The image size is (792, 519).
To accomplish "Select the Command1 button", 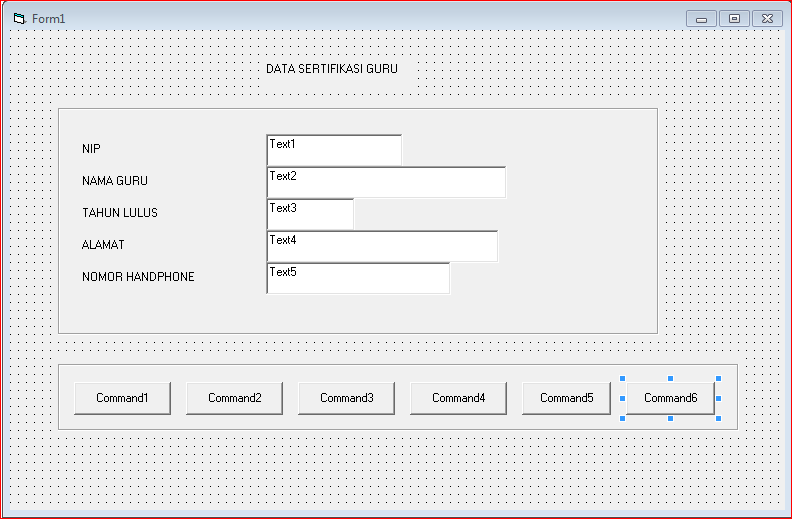I will pos(122,398).
